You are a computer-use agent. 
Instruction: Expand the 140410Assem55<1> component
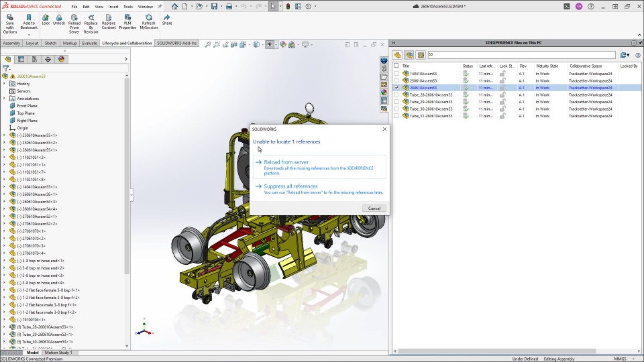(5, 187)
